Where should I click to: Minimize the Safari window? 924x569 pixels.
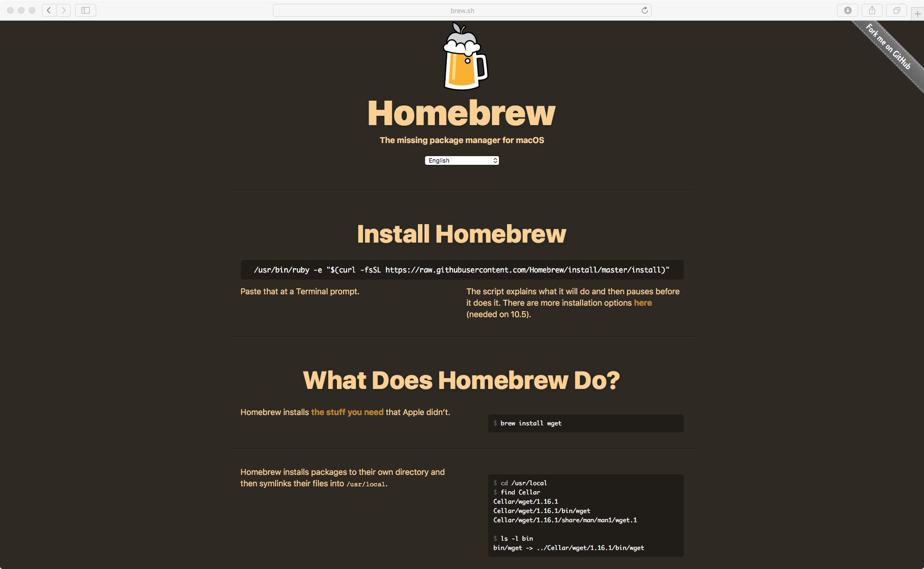click(21, 10)
